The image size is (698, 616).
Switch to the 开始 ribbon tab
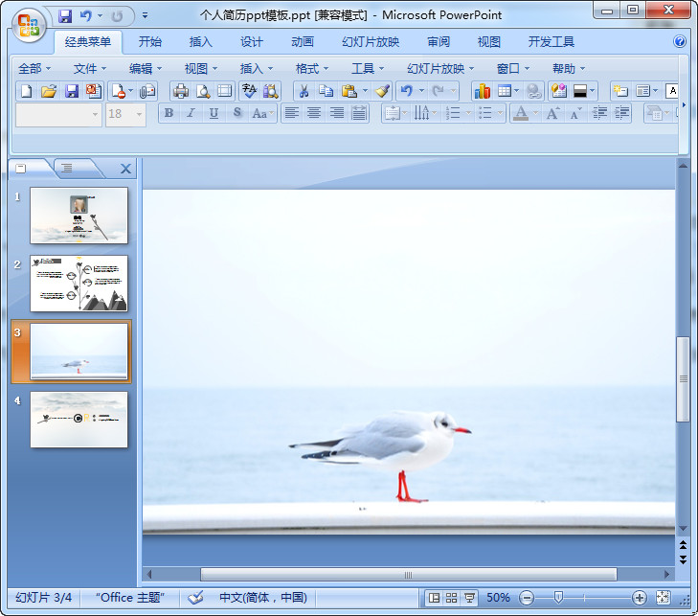[x=150, y=42]
